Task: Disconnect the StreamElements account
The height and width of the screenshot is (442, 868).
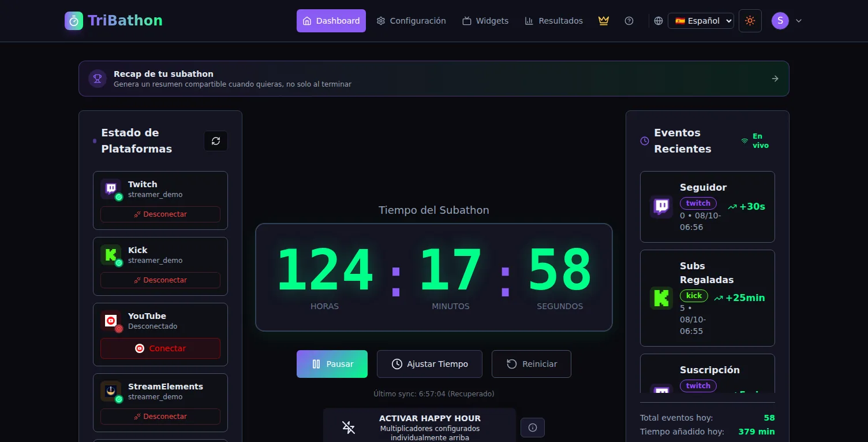Action: tap(160, 417)
